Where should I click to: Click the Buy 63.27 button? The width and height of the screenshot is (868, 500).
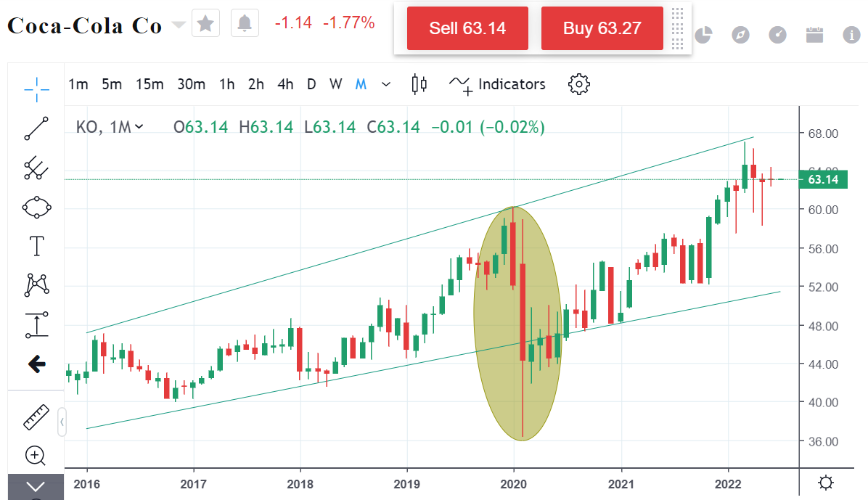[x=602, y=28]
